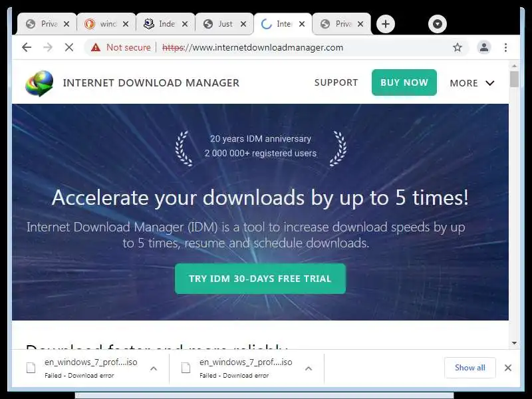Image resolution: width=532 pixels, height=399 pixels.
Task: Click Show all downloads button
Action: [470, 368]
